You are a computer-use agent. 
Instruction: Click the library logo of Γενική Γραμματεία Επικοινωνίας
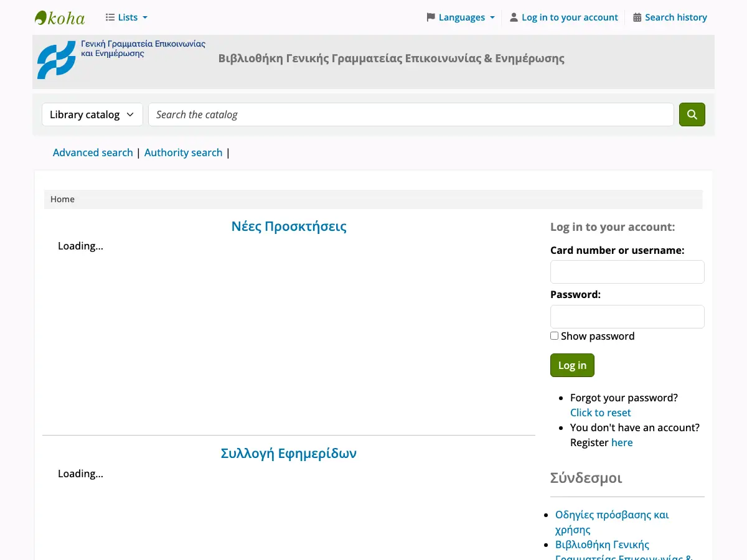click(x=121, y=59)
